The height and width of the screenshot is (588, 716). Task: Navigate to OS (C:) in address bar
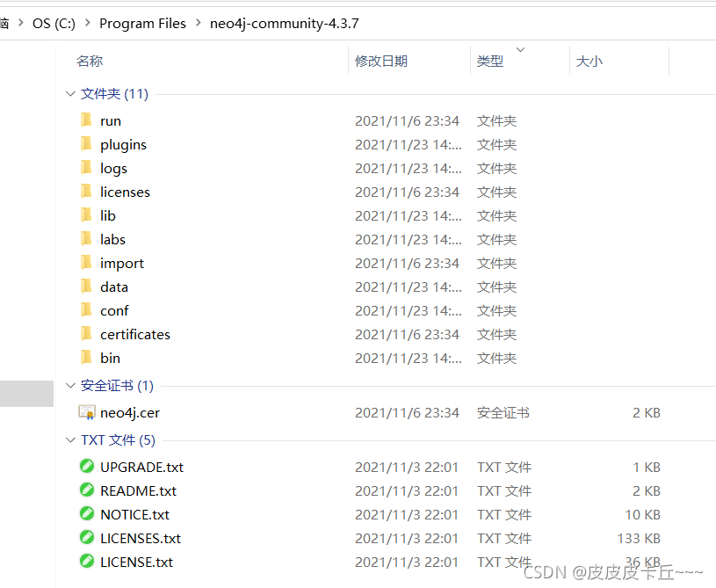click(54, 24)
